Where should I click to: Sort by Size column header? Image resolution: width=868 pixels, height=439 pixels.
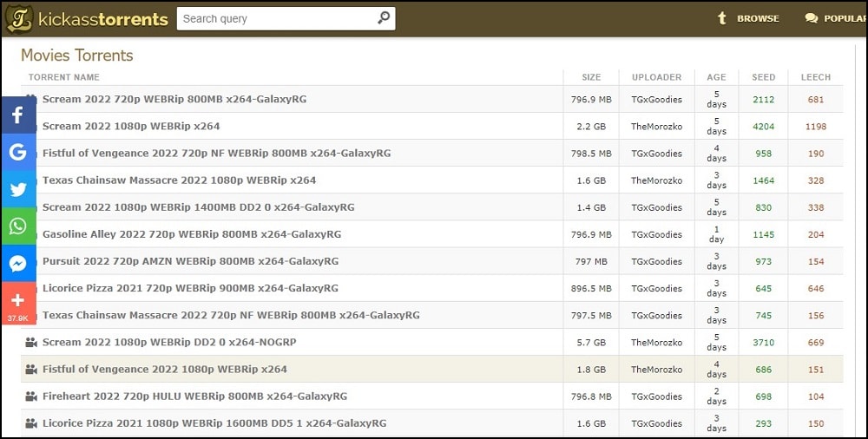pos(591,77)
